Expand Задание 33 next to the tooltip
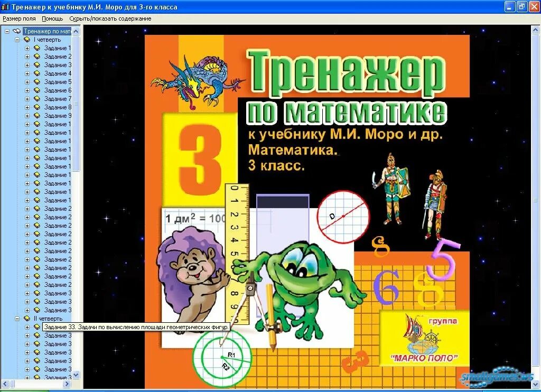The image size is (541, 392). [27, 327]
